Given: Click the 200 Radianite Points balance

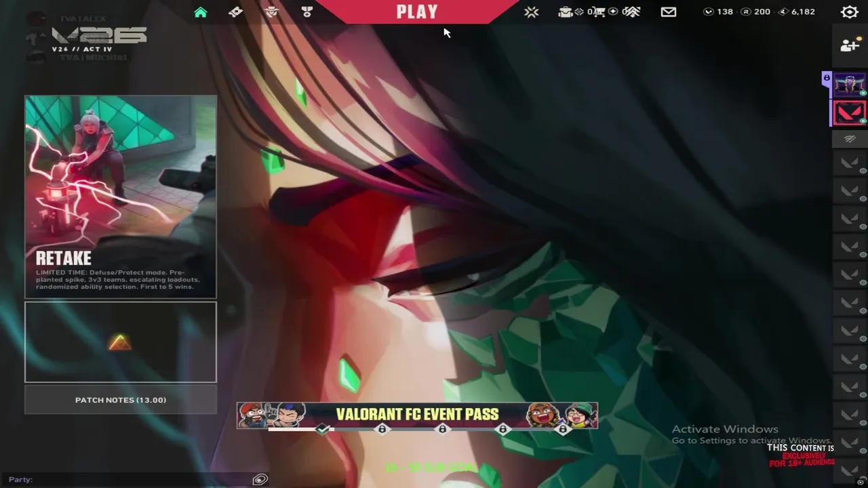Looking at the screenshot, I should [755, 12].
